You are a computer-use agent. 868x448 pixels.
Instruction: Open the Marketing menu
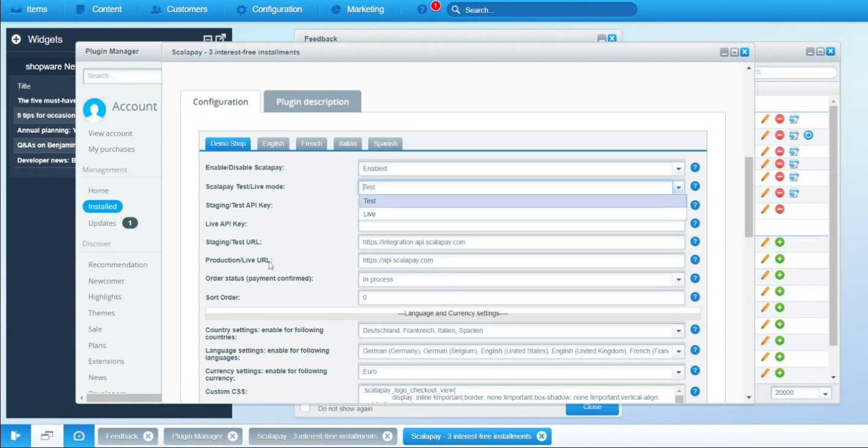(357, 10)
